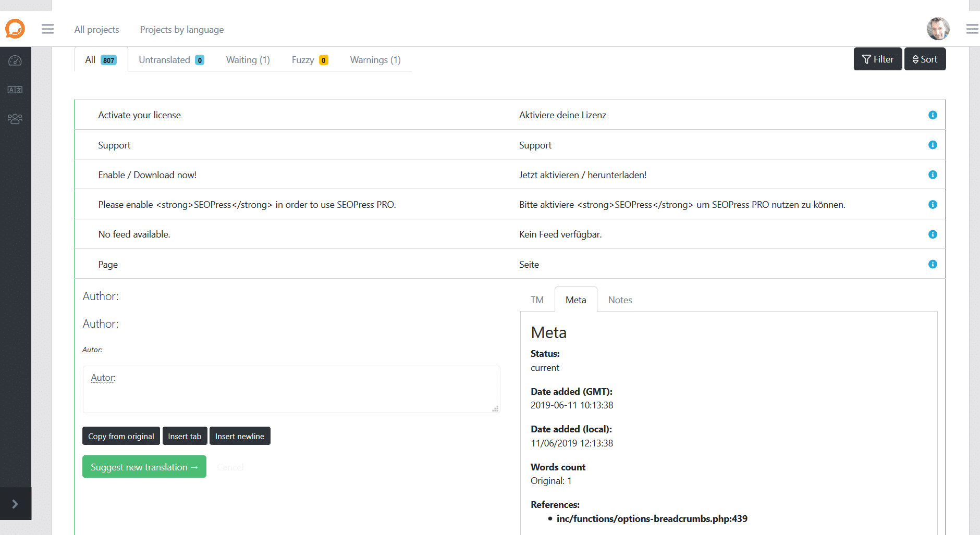980x535 pixels.
Task: Show info for 'Please enable SEOPress' row
Action: [x=933, y=205]
